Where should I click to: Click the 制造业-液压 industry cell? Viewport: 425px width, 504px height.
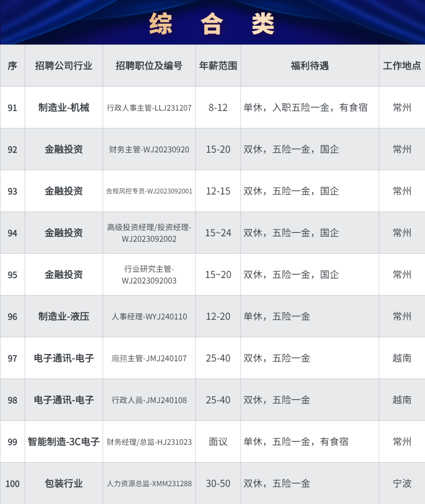click(x=64, y=316)
